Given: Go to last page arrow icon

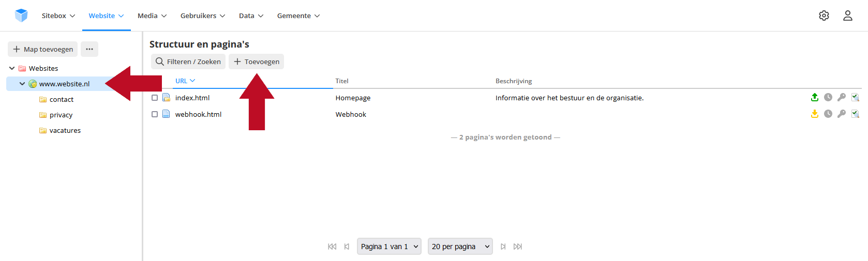Looking at the screenshot, I should [518, 247].
